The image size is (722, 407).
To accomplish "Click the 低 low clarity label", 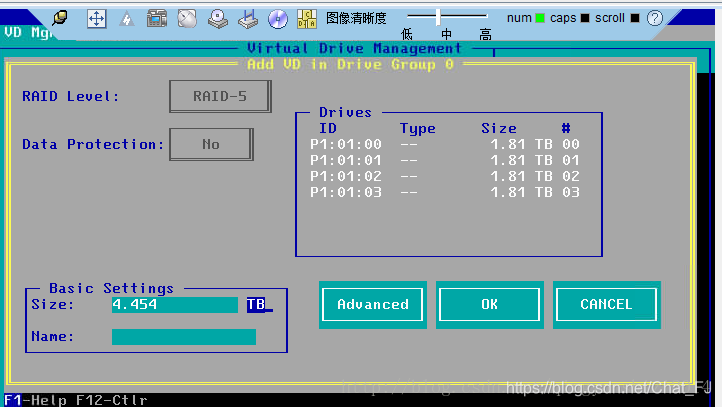I will tap(407, 35).
